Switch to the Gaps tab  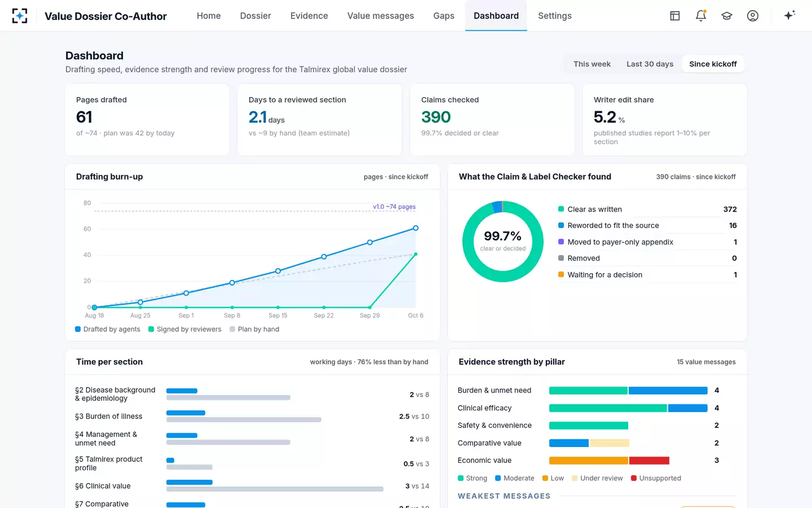tap(444, 16)
